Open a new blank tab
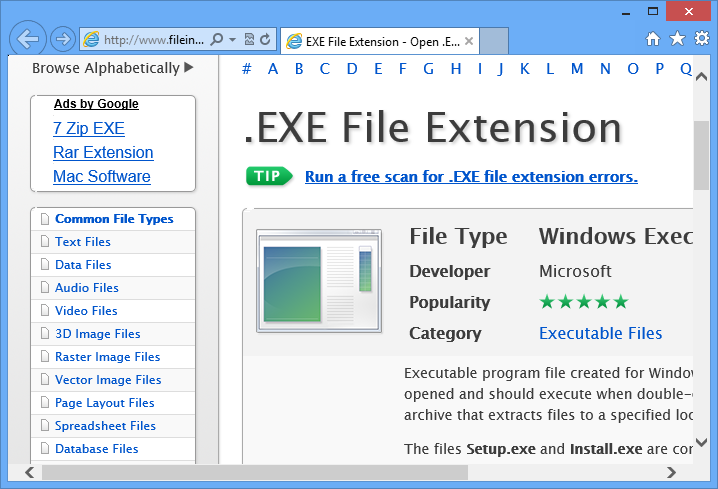This screenshot has width=718, height=489. pyautogui.click(x=494, y=41)
